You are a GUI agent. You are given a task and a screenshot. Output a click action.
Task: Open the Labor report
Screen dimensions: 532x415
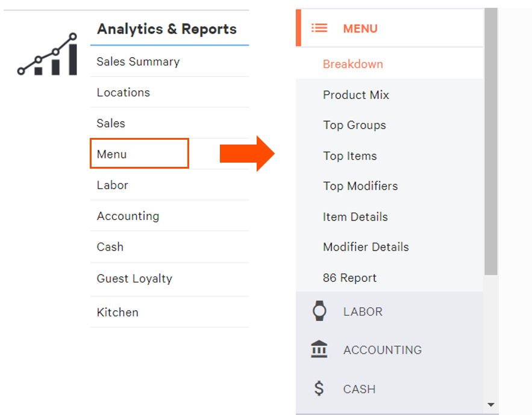112,185
